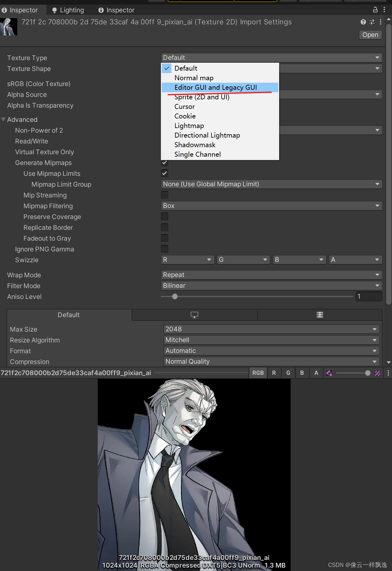
Task: Toggle the alpha channel checkerboard preview icon
Action: [329, 373]
